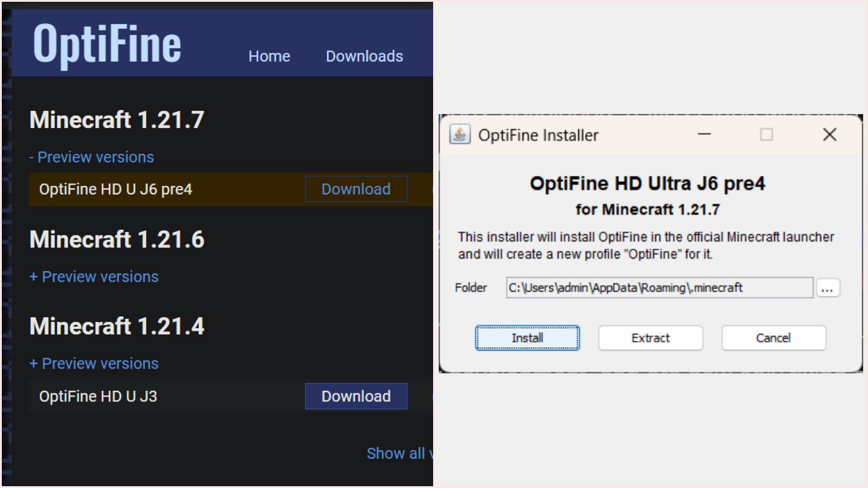
Task: Go to the Downloads navigation item
Action: [364, 56]
